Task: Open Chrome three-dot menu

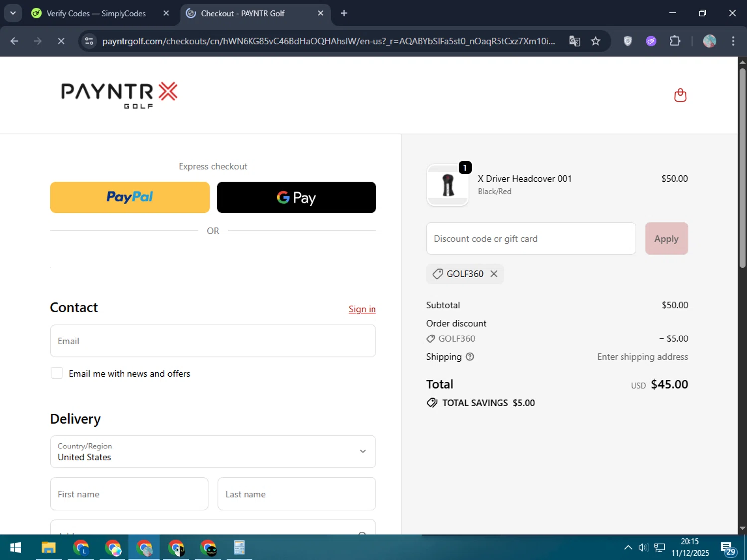Action: tap(733, 41)
